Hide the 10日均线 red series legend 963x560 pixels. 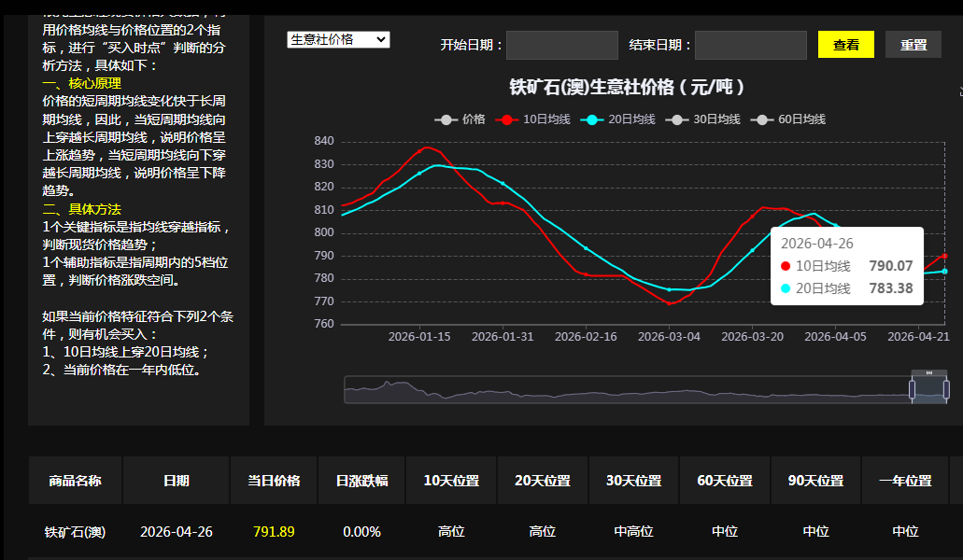(532, 119)
